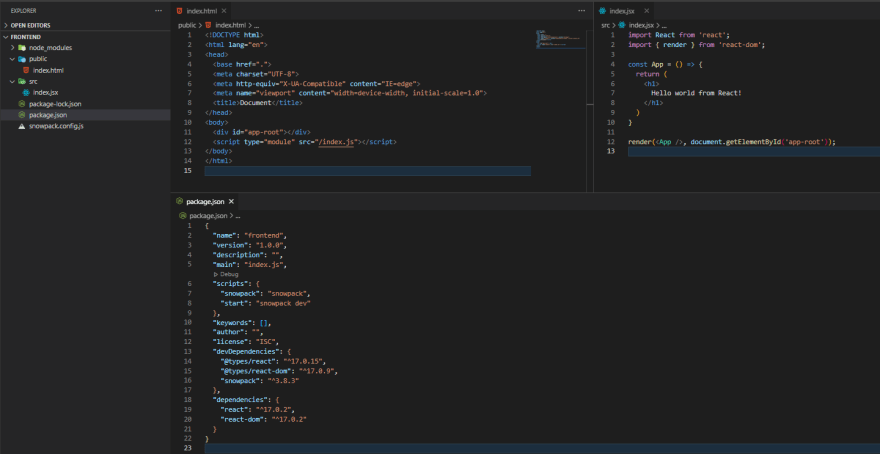Click the React icon beside index.jsx in explorer
Screen dimensions: 880x454
pos(26,93)
